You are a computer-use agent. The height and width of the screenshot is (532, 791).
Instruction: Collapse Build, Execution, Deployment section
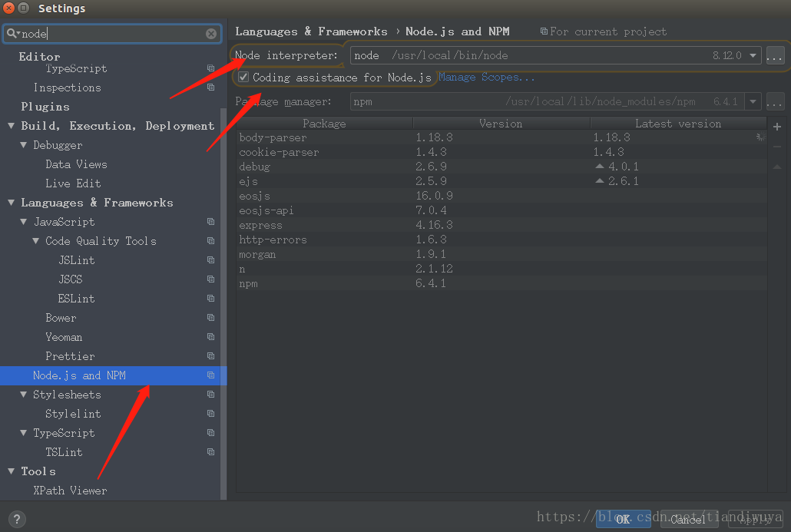pyautogui.click(x=11, y=126)
